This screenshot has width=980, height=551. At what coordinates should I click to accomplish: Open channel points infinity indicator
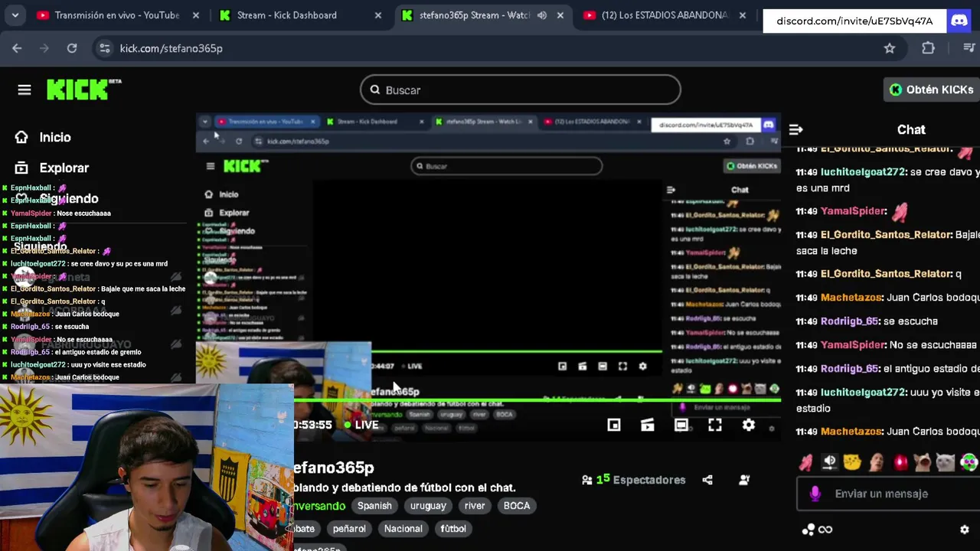click(817, 530)
